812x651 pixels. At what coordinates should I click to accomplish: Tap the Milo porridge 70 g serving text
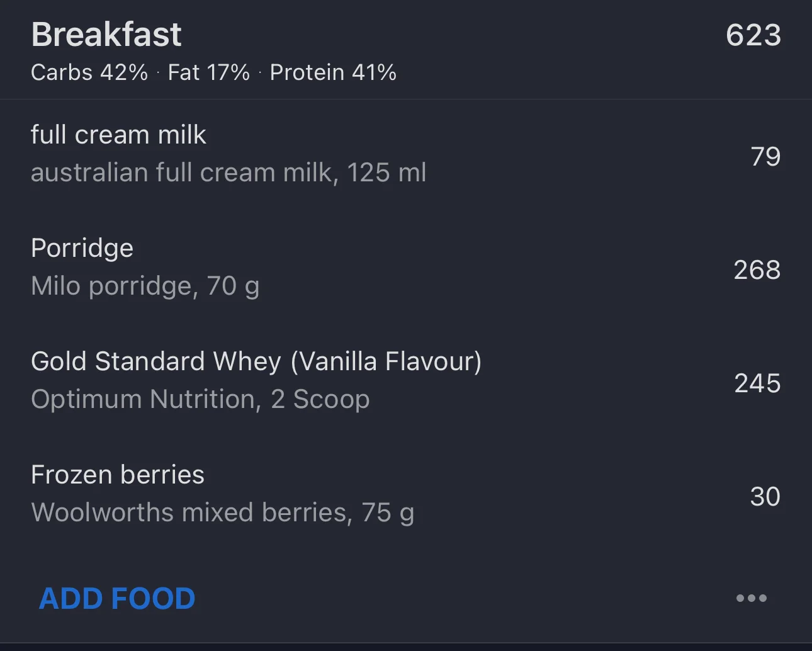(x=145, y=286)
